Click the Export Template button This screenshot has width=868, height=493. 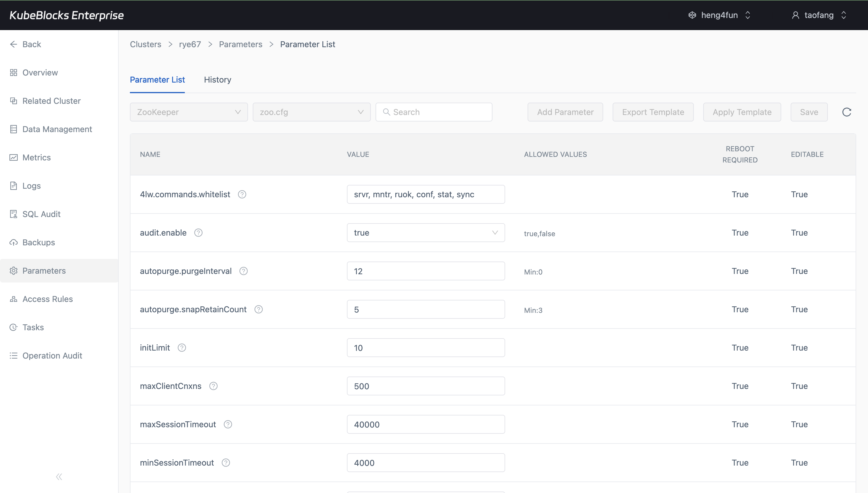click(x=653, y=112)
